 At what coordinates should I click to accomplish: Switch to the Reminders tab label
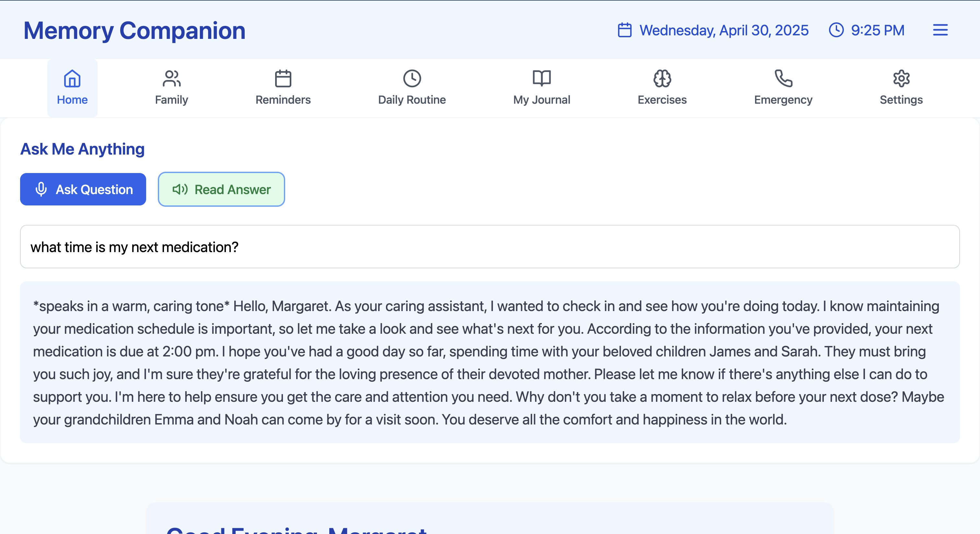[x=283, y=100]
